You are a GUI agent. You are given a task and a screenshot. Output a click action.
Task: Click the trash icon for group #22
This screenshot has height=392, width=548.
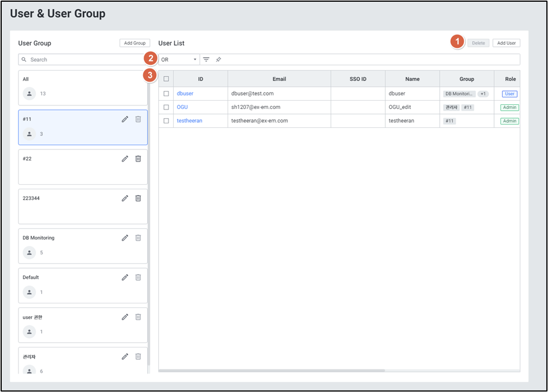[138, 159]
